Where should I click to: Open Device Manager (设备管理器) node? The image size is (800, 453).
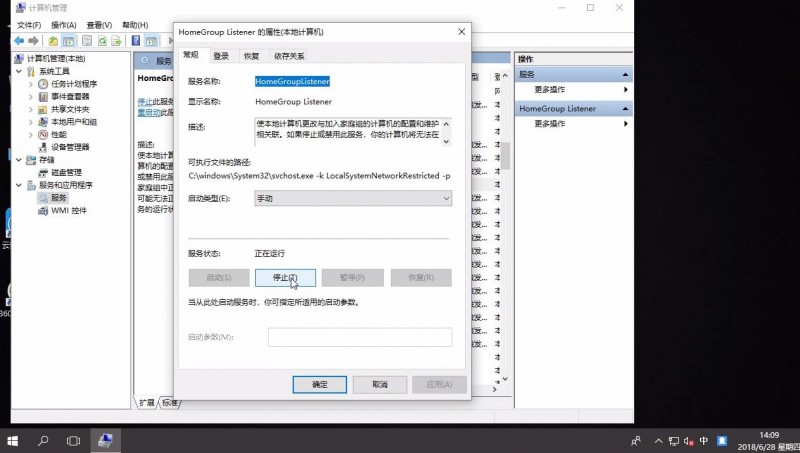[70, 147]
